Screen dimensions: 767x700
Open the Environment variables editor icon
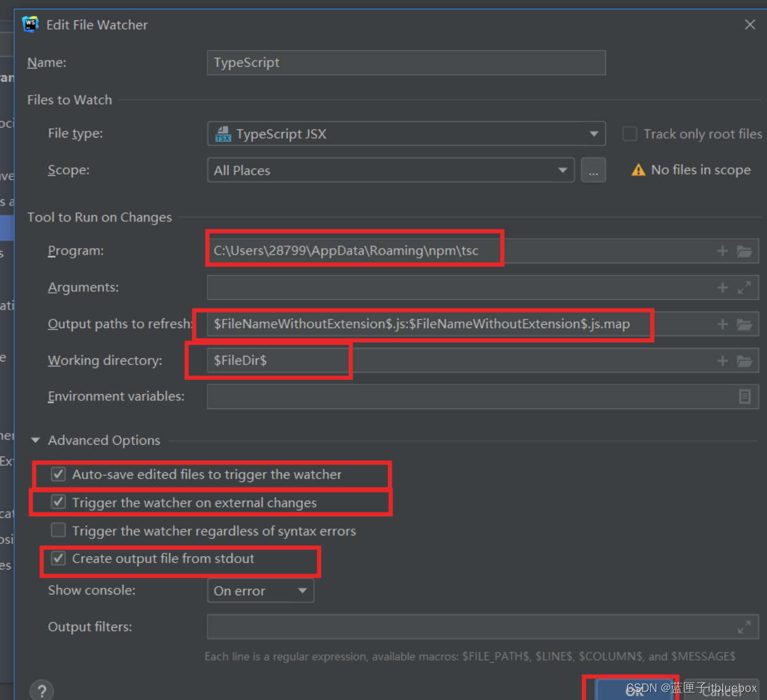tap(745, 397)
